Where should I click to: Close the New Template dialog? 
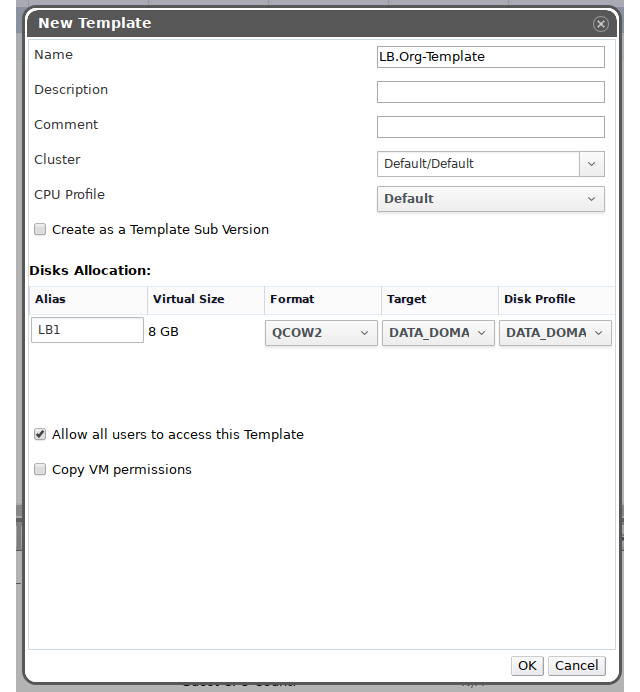600,23
